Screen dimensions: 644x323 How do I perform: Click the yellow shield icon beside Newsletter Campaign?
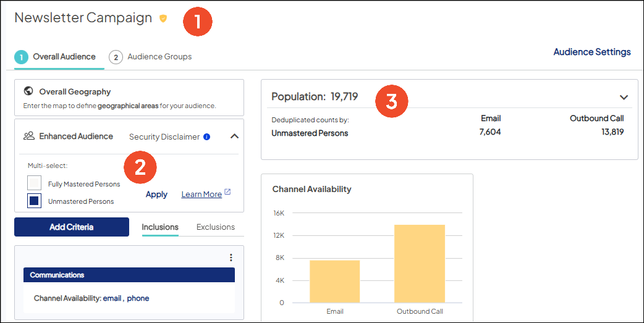coord(163,19)
